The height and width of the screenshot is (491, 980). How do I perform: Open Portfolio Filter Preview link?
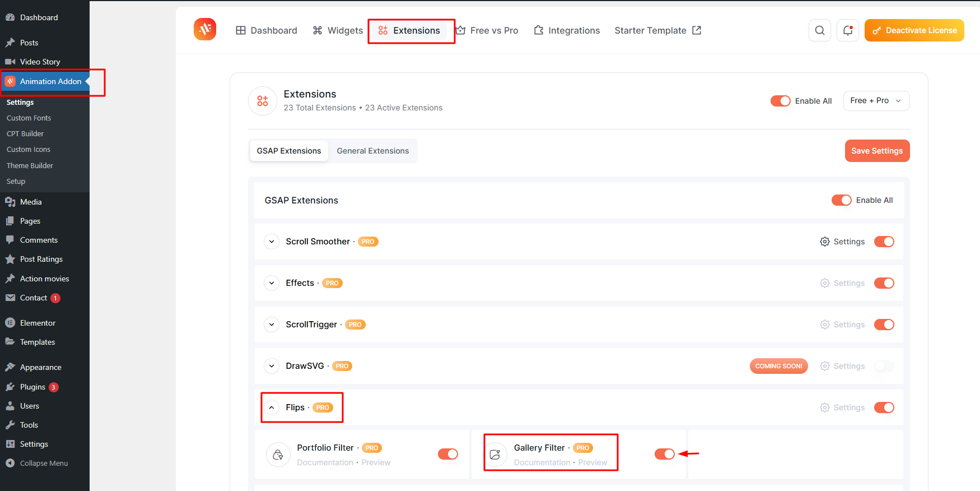click(376, 462)
